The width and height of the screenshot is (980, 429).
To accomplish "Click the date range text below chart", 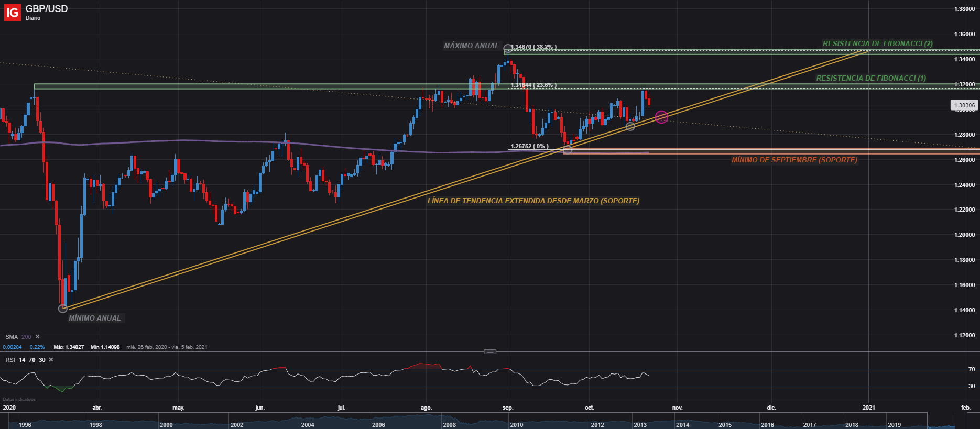I will tap(167, 347).
